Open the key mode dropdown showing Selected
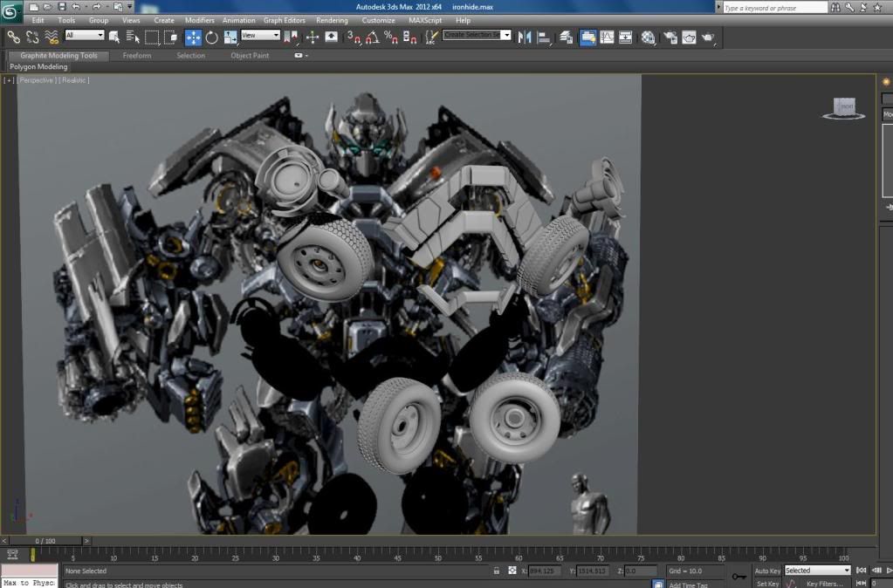Image resolution: width=893 pixels, height=588 pixels. (817, 571)
